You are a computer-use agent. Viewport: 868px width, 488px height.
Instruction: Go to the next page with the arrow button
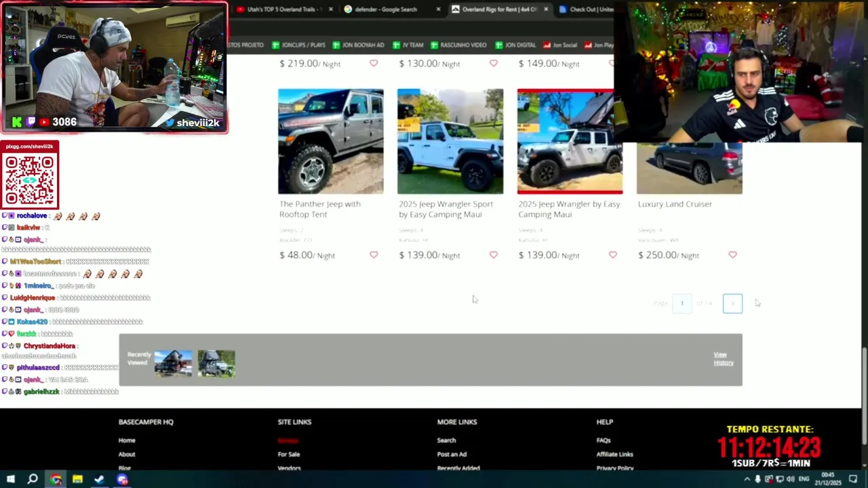[732, 303]
